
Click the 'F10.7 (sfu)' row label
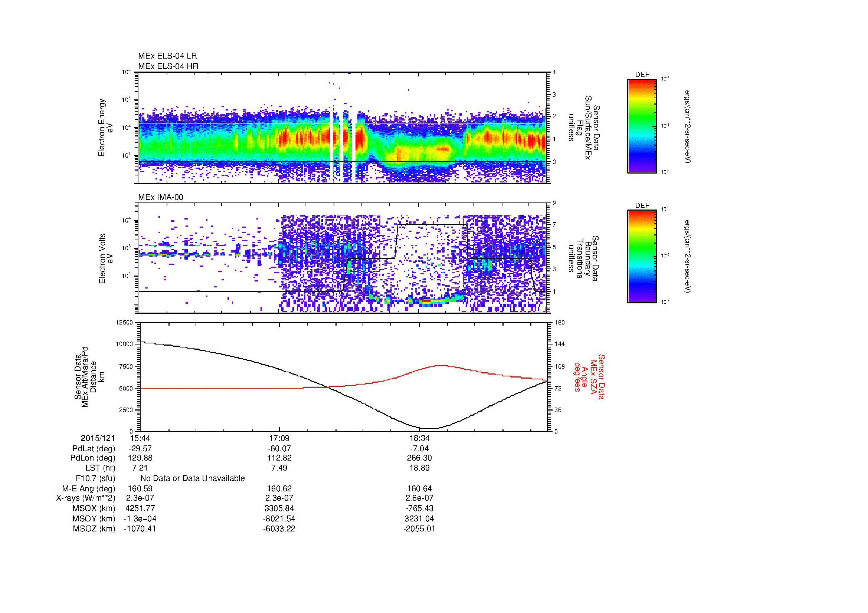pyautogui.click(x=95, y=478)
